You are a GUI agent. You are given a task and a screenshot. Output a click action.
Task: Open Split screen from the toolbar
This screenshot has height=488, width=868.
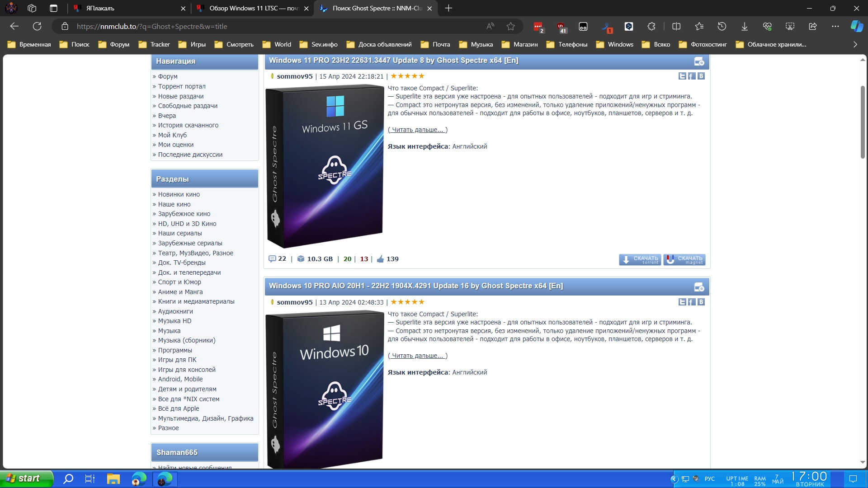676,26
